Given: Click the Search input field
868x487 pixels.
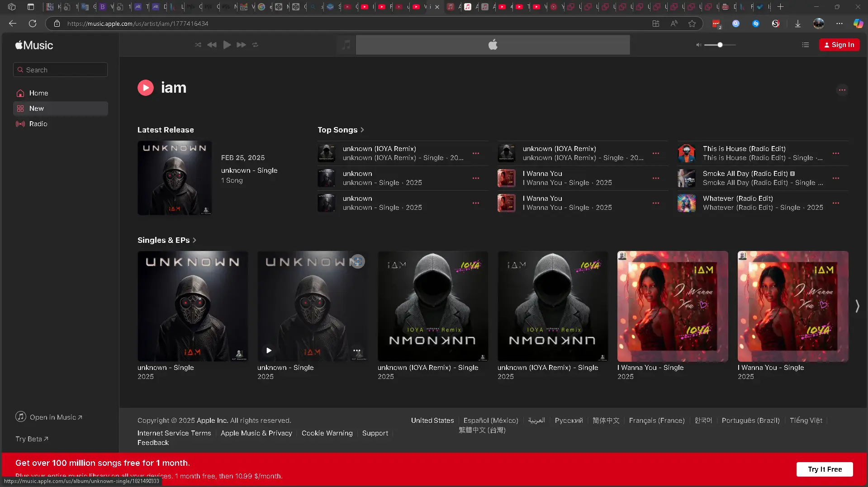Looking at the screenshot, I should (61, 70).
